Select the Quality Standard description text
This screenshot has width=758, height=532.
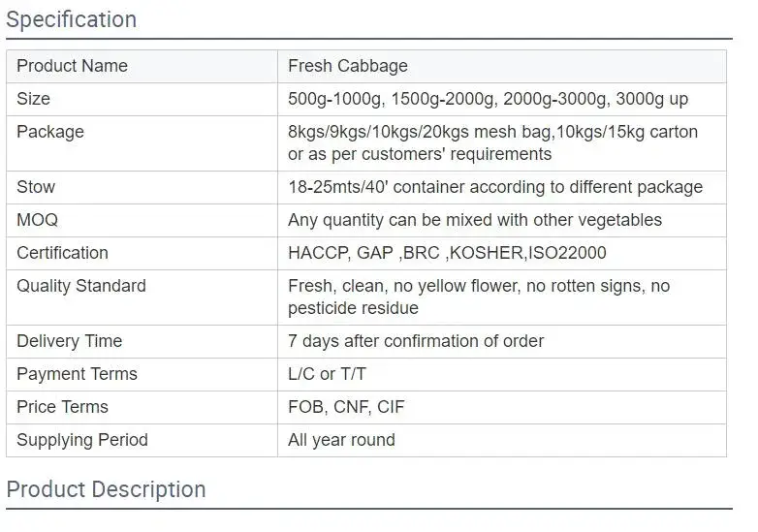(479, 297)
